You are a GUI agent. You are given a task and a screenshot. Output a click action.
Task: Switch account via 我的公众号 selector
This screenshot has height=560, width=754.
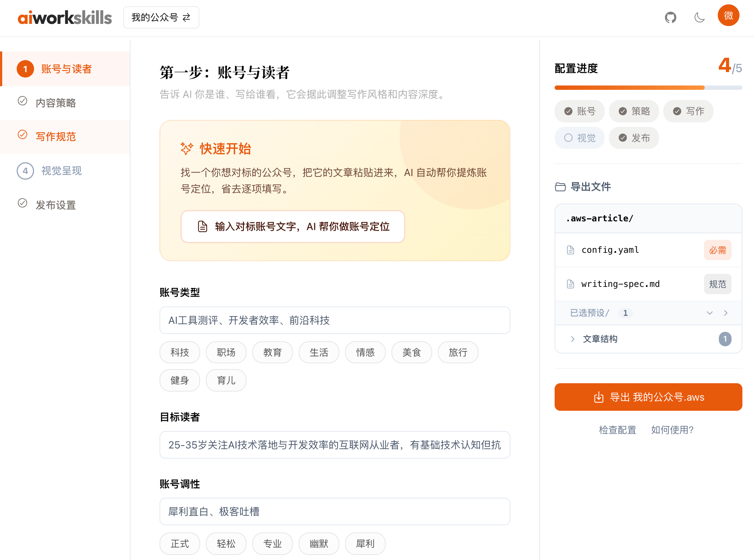pyautogui.click(x=161, y=17)
